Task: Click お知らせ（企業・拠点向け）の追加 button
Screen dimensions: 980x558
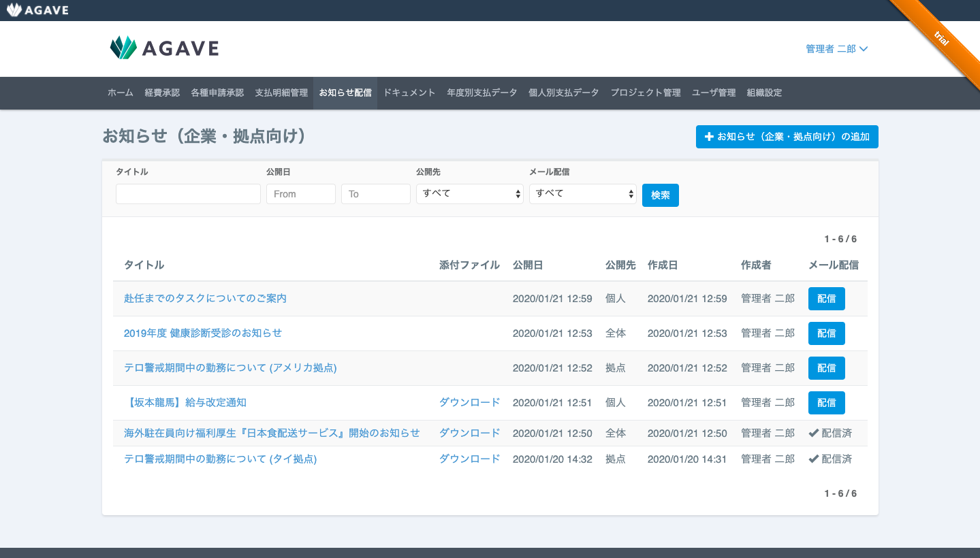Action: [x=787, y=136]
